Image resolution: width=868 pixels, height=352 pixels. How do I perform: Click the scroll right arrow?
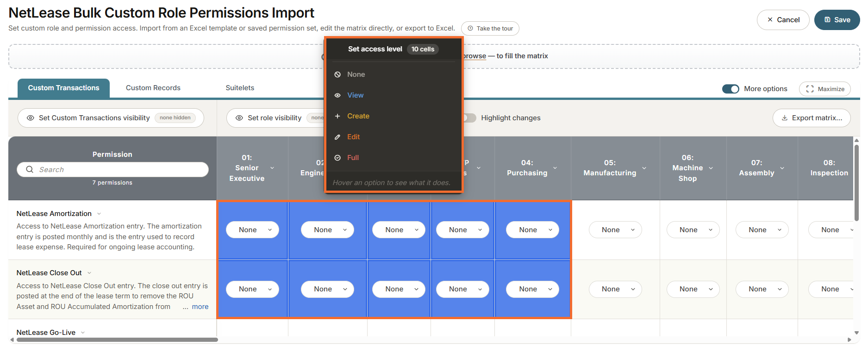click(849, 340)
